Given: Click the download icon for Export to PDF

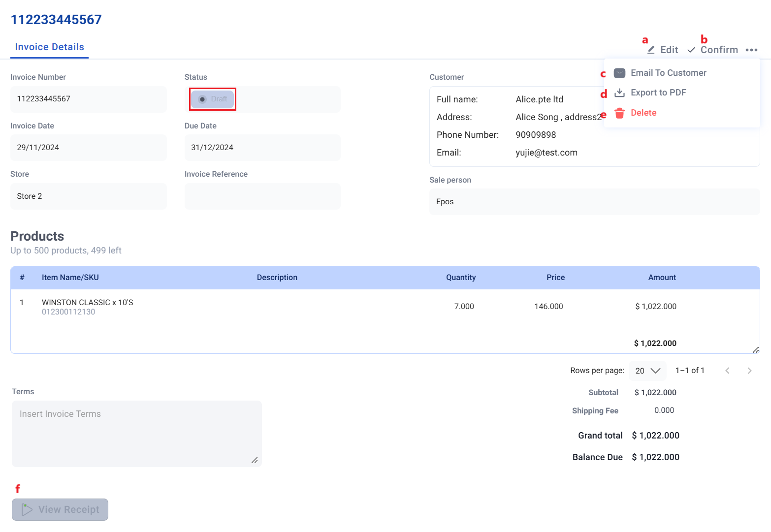Looking at the screenshot, I should [x=619, y=93].
